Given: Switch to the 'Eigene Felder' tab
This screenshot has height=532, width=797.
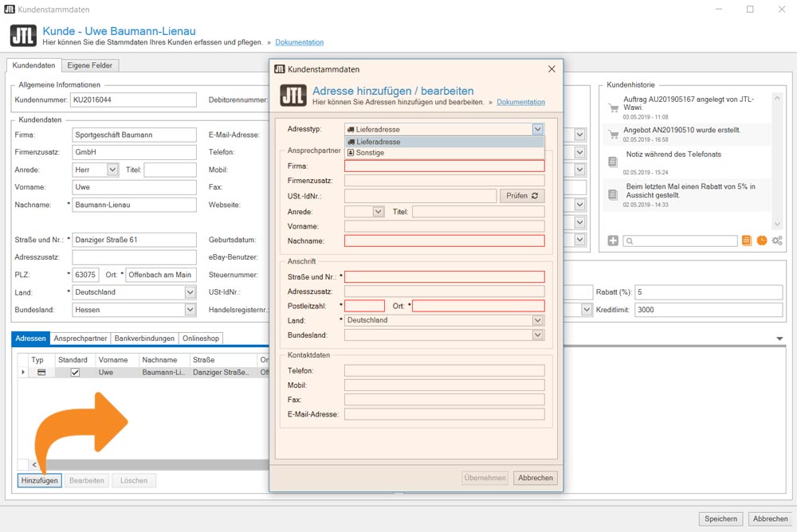Looking at the screenshot, I should (x=90, y=65).
